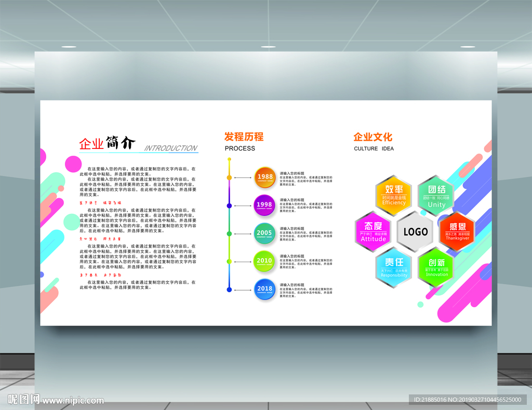
Task: Open the 企业简介 section header
Action: 107,143
